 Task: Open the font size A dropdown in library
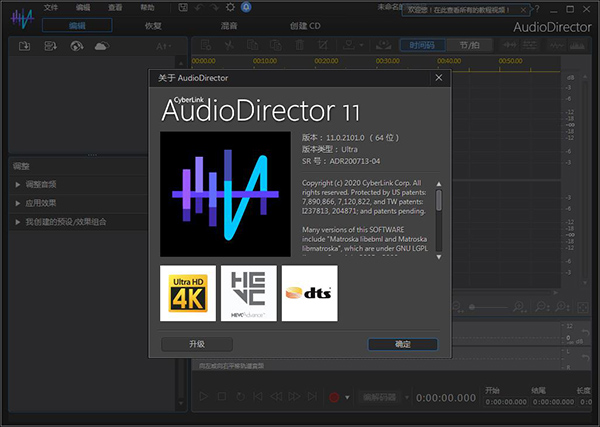pos(164,46)
